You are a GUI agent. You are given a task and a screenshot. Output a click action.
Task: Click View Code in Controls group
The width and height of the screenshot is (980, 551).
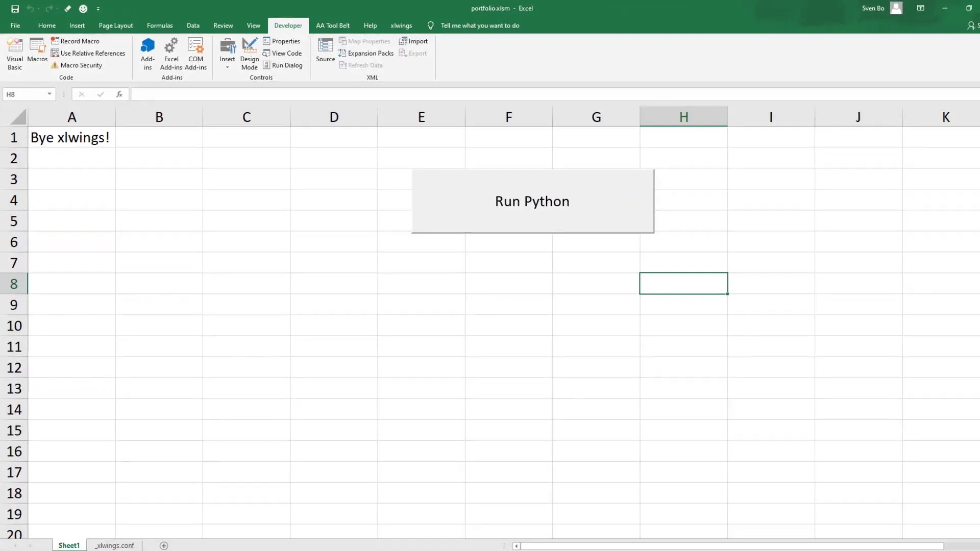click(286, 53)
